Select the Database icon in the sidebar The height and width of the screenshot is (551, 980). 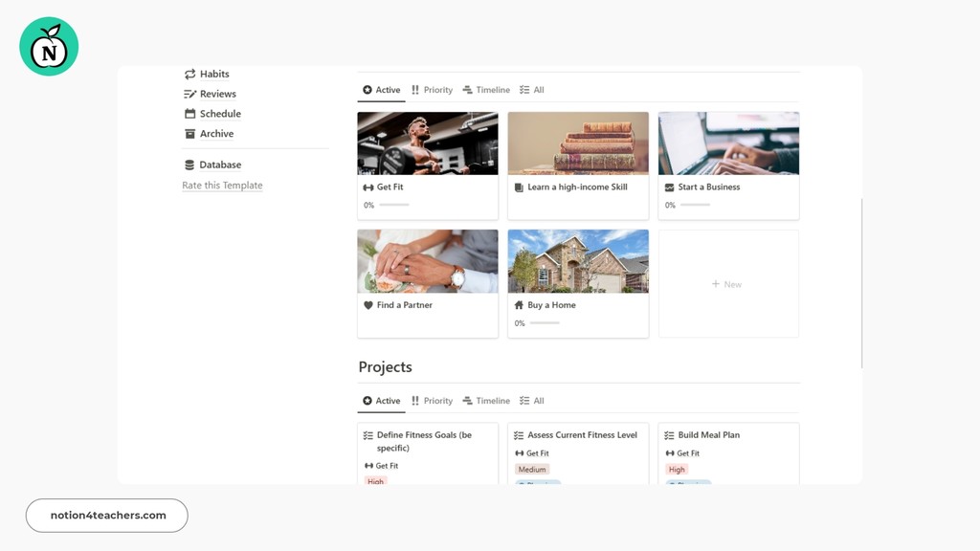(189, 165)
